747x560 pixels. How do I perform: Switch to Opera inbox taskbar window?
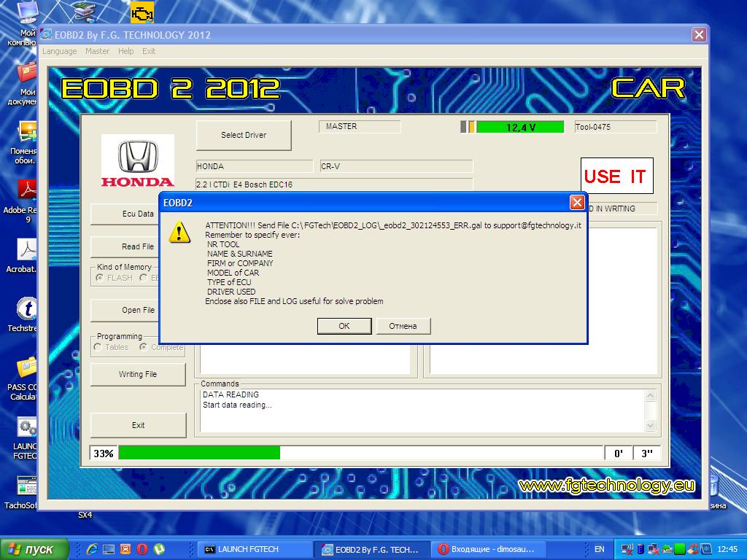[489, 550]
